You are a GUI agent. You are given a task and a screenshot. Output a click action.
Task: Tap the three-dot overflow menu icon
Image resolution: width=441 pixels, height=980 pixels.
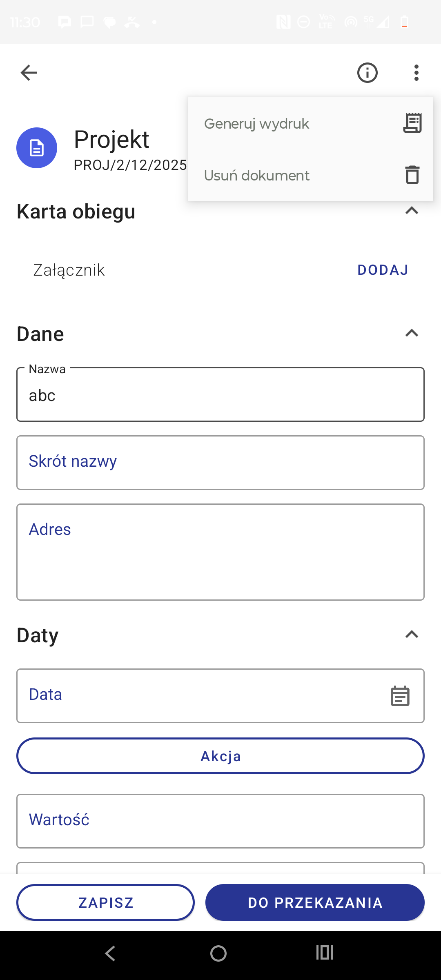coord(416,73)
